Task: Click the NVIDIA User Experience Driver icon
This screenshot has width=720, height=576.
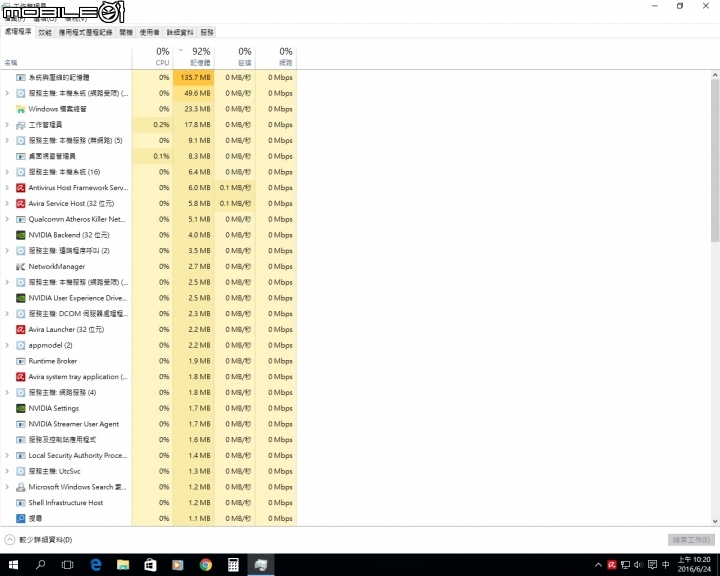Action: (x=20, y=298)
